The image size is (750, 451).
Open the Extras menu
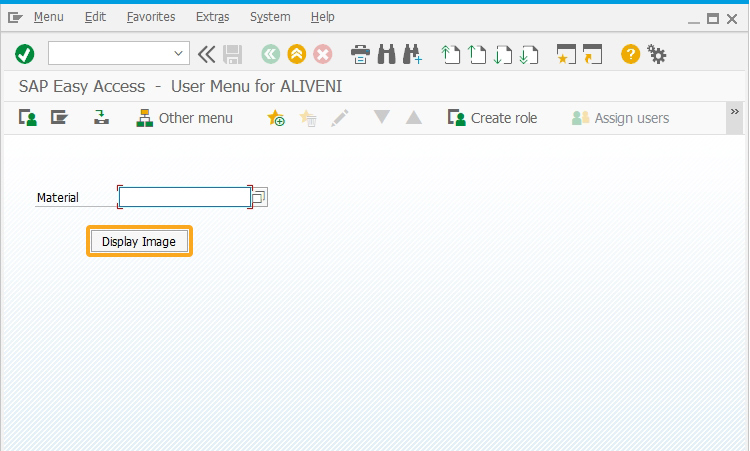[212, 17]
